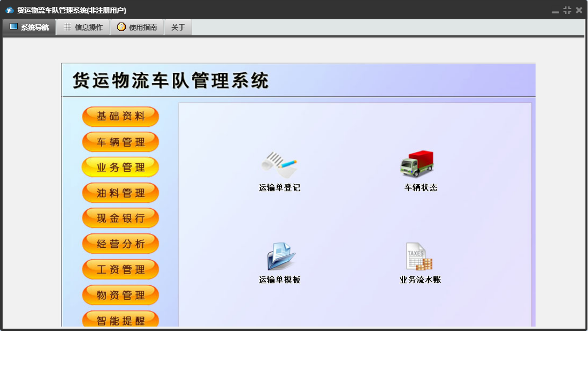Click the monitor icon on 系统导航
Screen dimensions: 588x387
(13, 27)
